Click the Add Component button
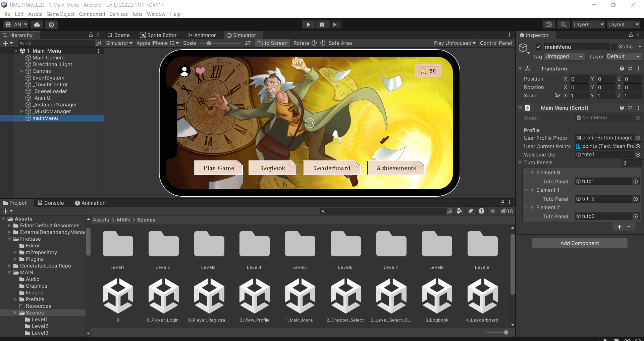 pyautogui.click(x=579, y=243)
